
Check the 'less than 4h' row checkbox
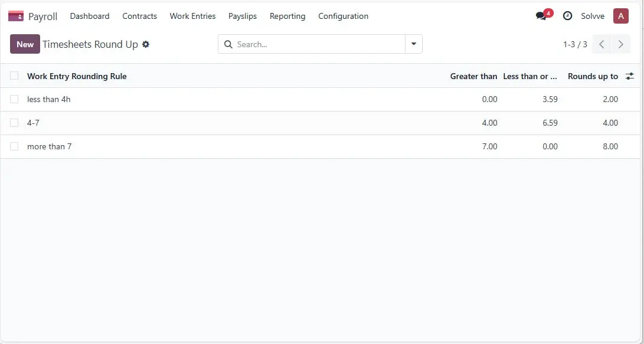click(14, 99)
